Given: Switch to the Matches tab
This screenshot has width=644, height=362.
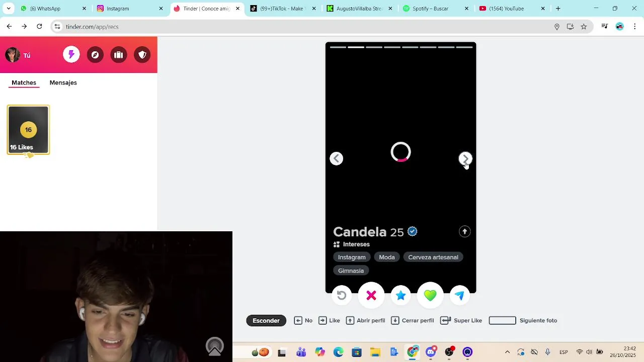Looking at the screenshot, I should (x=24, y=82).
